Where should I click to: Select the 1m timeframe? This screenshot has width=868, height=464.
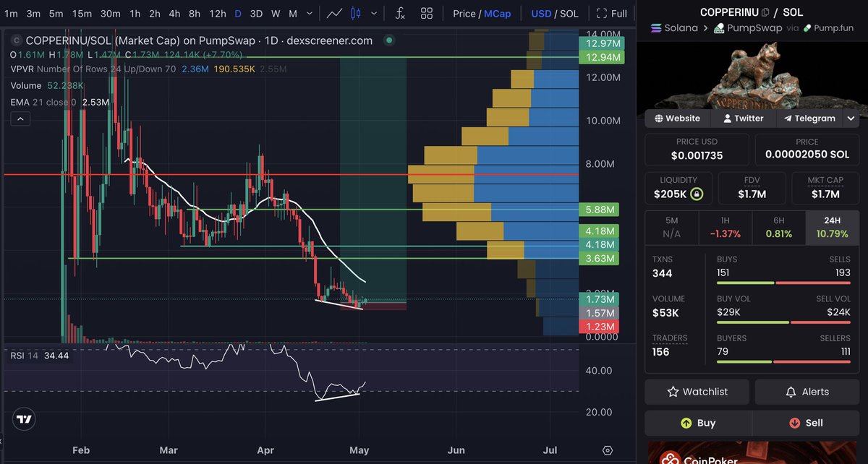(x=12, y=13)
